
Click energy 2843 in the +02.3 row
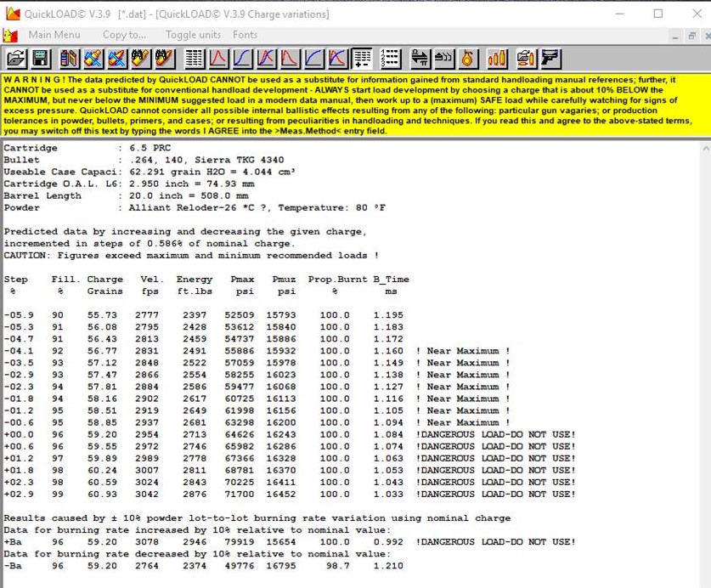point(195,483)
